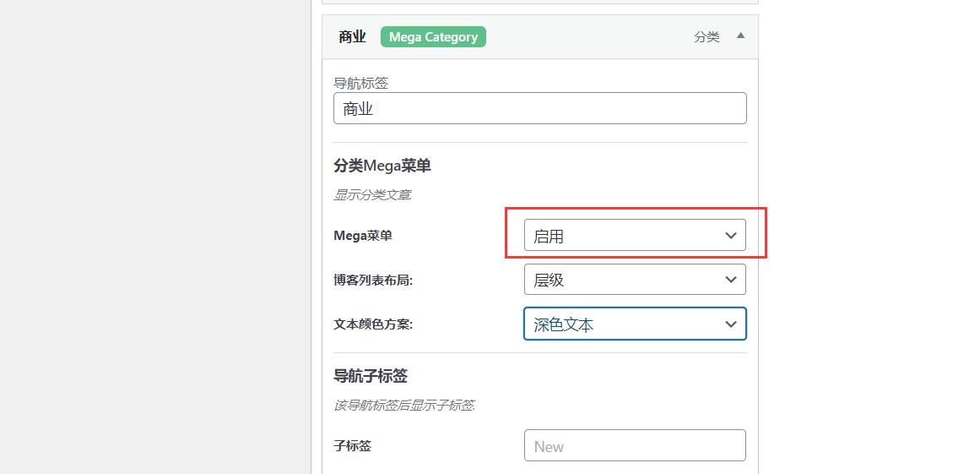Viewport: 980px width, 474px height.
Task: Click the 子标签 field label
Action: 353,446
